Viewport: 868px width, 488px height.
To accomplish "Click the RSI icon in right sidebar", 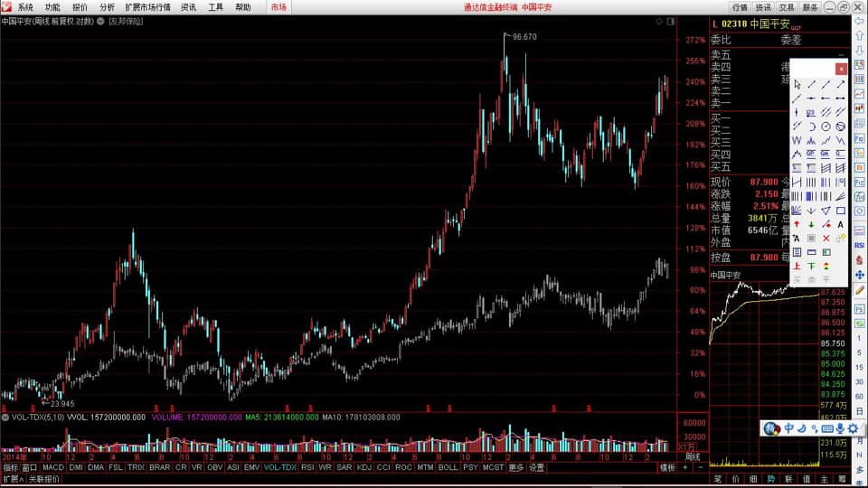I will tap(859, 245).
